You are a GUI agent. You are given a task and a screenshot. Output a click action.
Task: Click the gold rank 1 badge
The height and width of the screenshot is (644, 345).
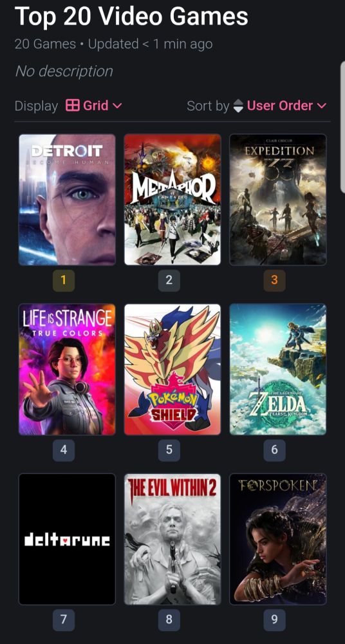pos(64,281)
